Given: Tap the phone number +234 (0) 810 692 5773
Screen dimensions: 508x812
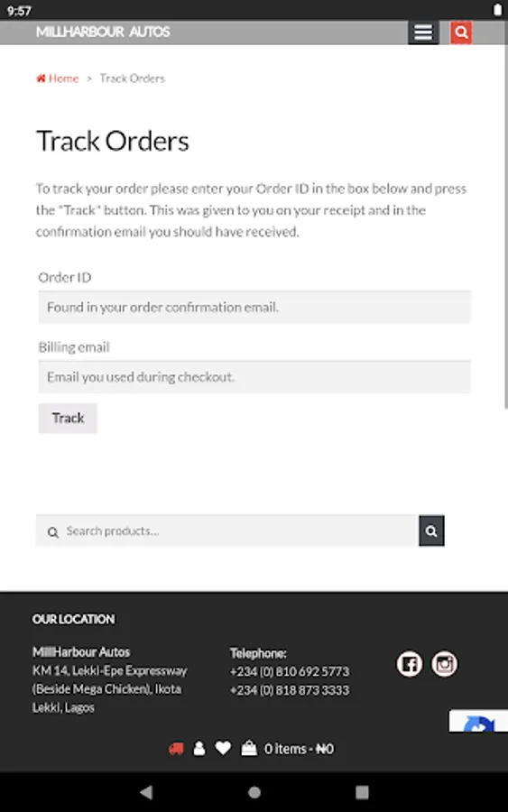Looking at the screenshot, I should pos(290,671).
